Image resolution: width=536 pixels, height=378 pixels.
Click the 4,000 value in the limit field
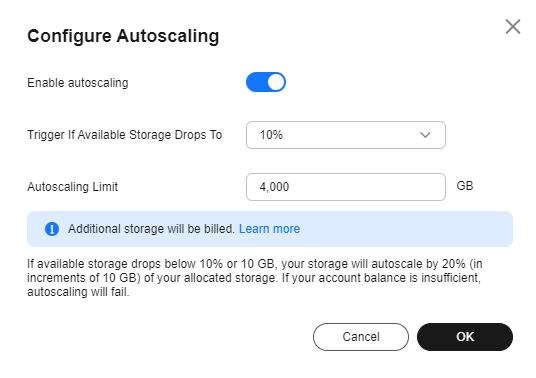274,187
